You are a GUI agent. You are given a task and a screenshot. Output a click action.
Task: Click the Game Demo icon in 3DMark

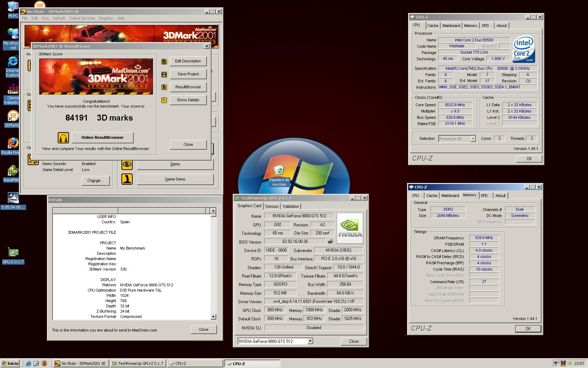[x=127, y=179]
